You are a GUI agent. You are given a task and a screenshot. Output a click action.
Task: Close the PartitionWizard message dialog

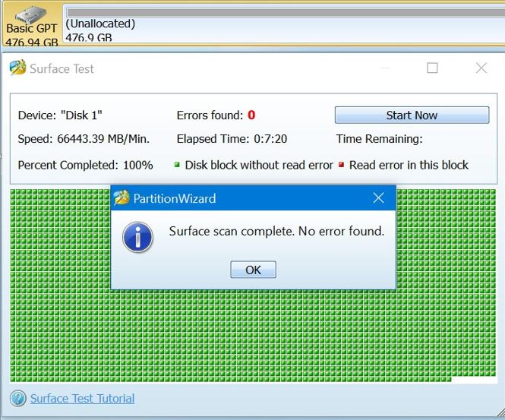click(x=378, y=197)
